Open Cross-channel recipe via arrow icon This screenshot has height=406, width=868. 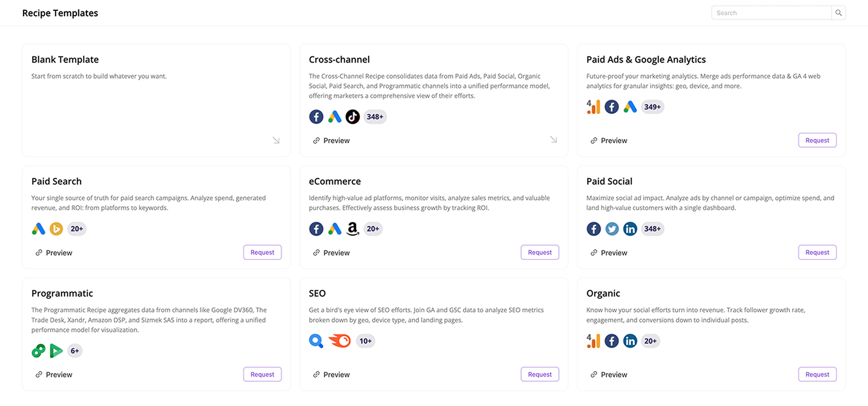tap(554, 140)
